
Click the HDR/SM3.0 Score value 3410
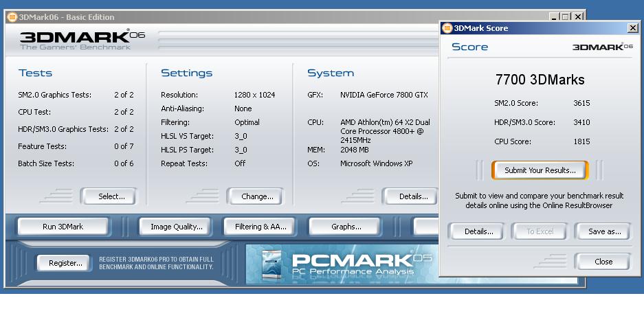(581, 122)
